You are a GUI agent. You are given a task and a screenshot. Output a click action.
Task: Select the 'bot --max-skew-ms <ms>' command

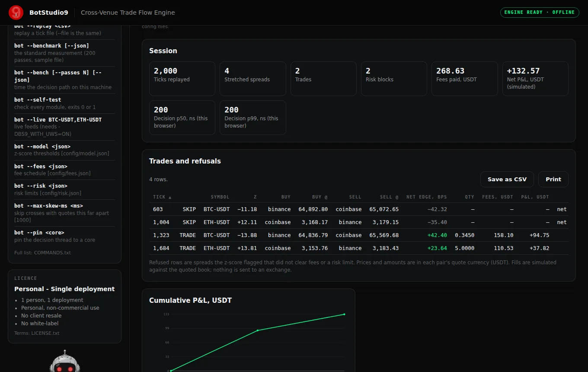[65, 213]
